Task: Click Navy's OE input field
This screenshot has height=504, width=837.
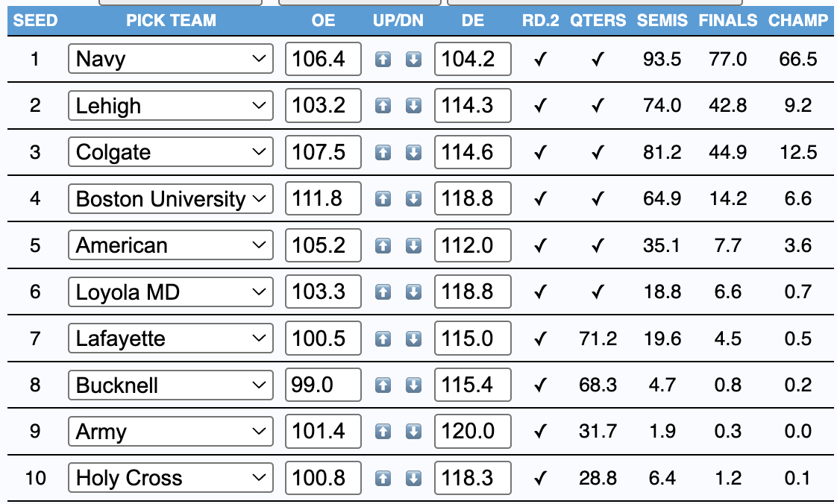Action: click(x=323, y=59)
